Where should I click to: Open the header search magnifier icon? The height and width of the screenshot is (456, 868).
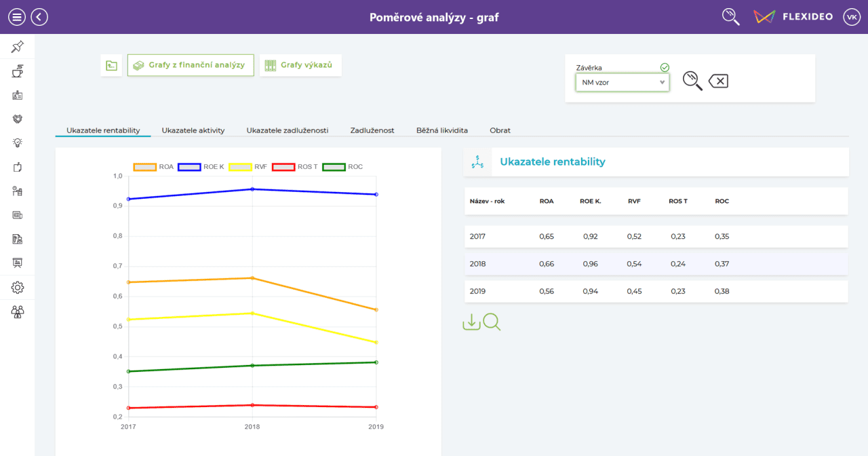click(x=731, y=17)
